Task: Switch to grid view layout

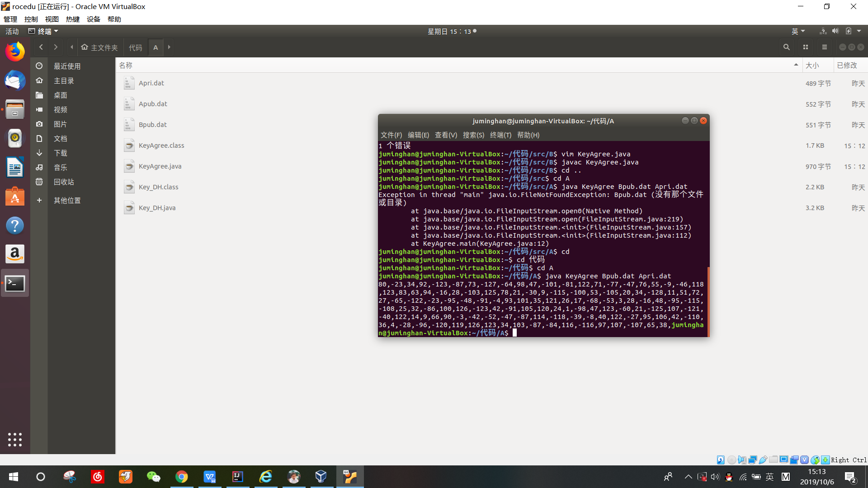Action: point(806,47)
